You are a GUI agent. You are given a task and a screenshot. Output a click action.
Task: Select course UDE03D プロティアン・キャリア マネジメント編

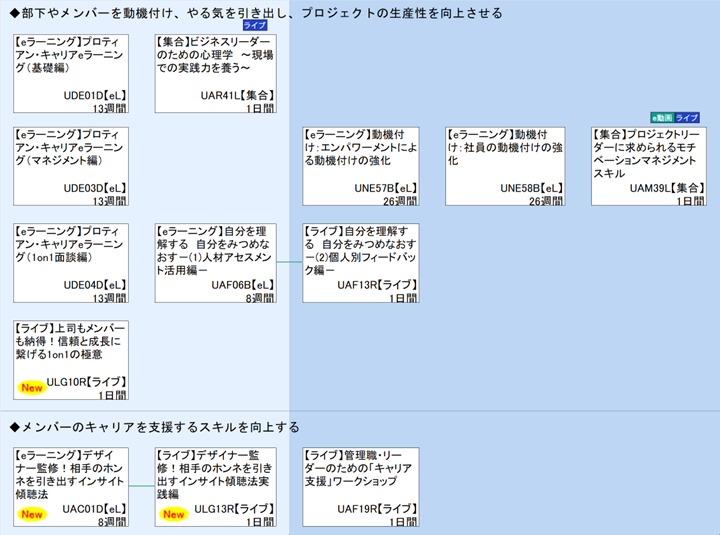71,166
